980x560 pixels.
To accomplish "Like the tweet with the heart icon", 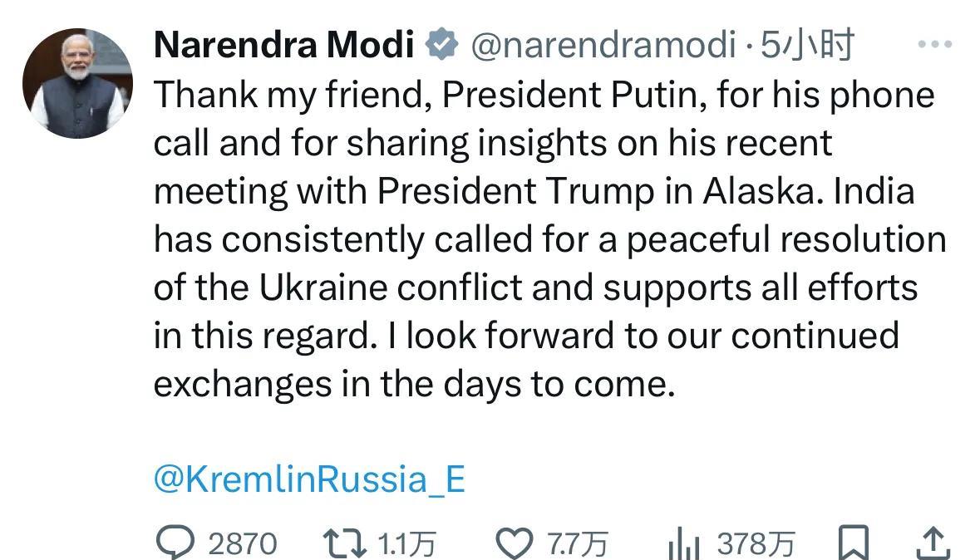I will pos(514,544).
